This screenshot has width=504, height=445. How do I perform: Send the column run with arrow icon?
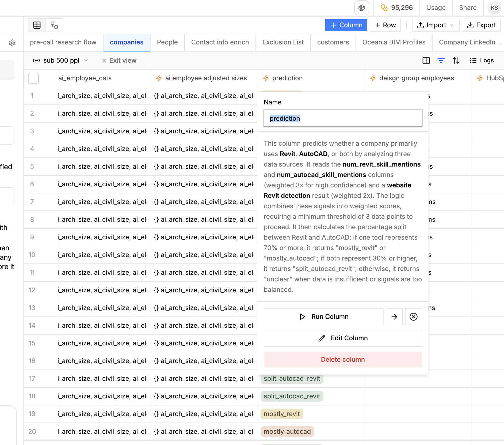click(x=394, y=317)
